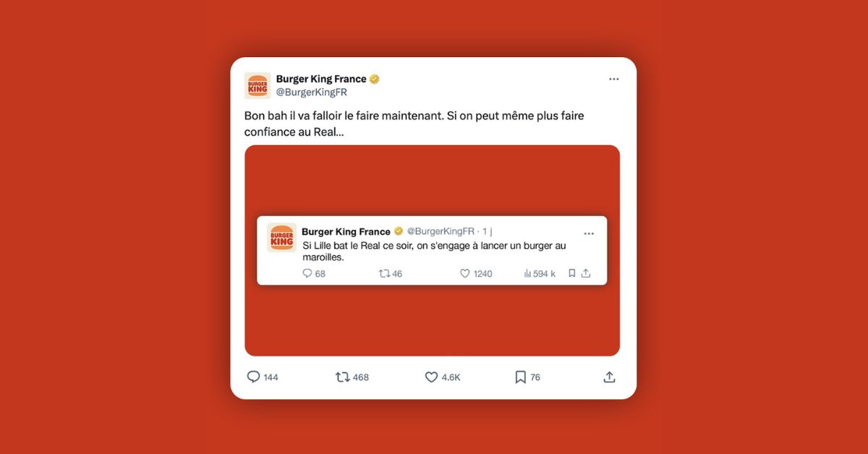
Task: Click the share icon in quoted tweet
Action: coord(586,273)
